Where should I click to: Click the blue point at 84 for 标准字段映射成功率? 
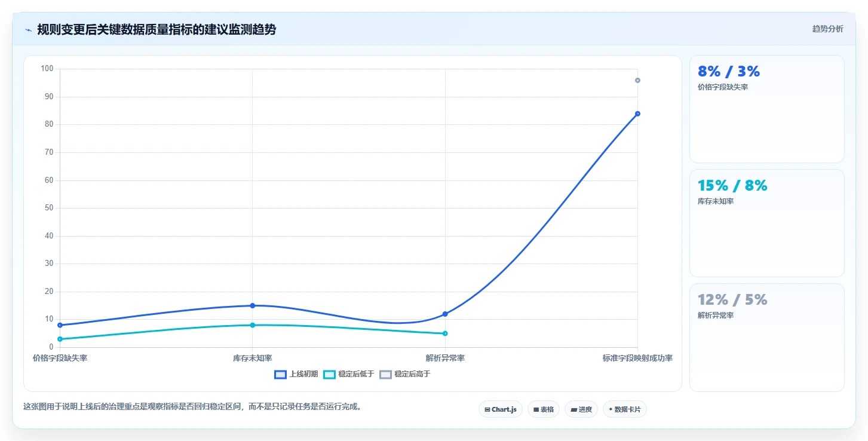[x=637, y=114]
